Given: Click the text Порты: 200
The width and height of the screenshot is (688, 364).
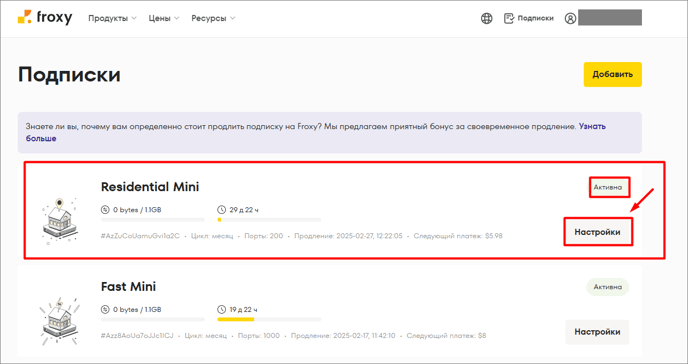Looking at the screenshot, I should point(264,236).
